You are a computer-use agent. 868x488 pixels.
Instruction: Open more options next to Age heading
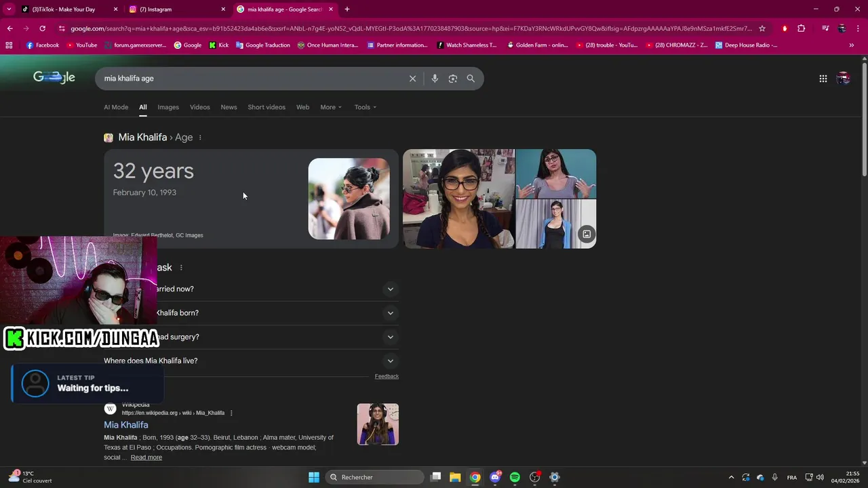(x=199, y=138)
